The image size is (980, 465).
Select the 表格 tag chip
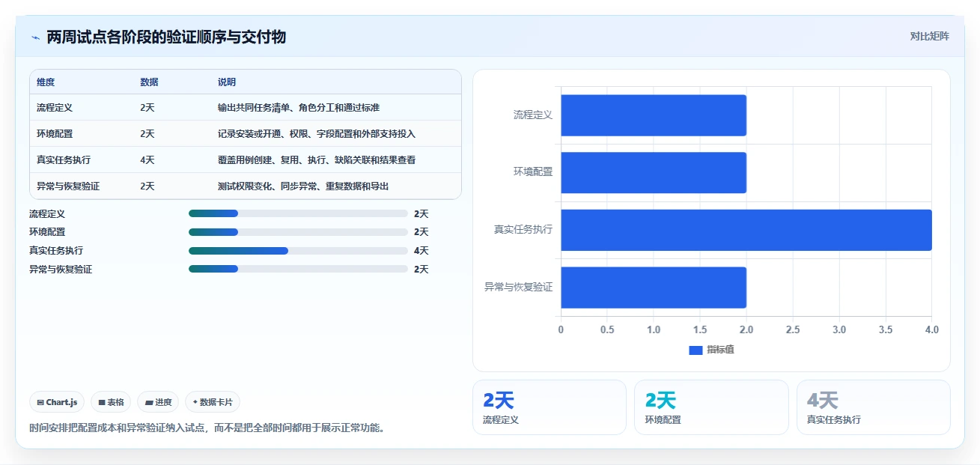click(111, 402)
